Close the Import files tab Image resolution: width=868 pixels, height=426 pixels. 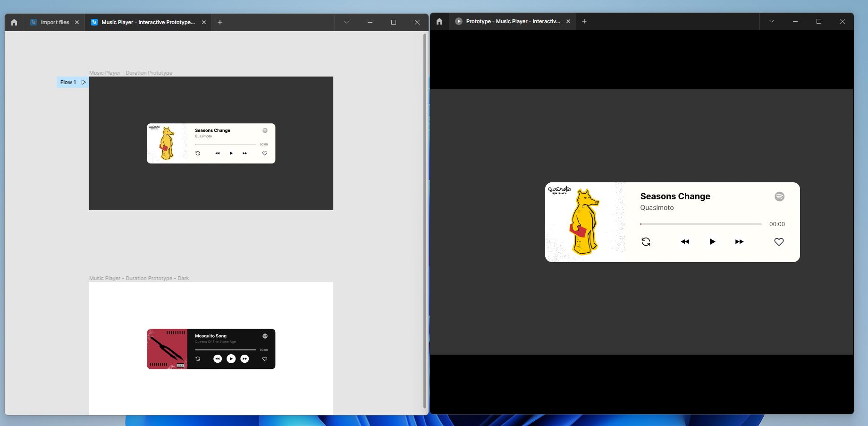tap(77, 22)
